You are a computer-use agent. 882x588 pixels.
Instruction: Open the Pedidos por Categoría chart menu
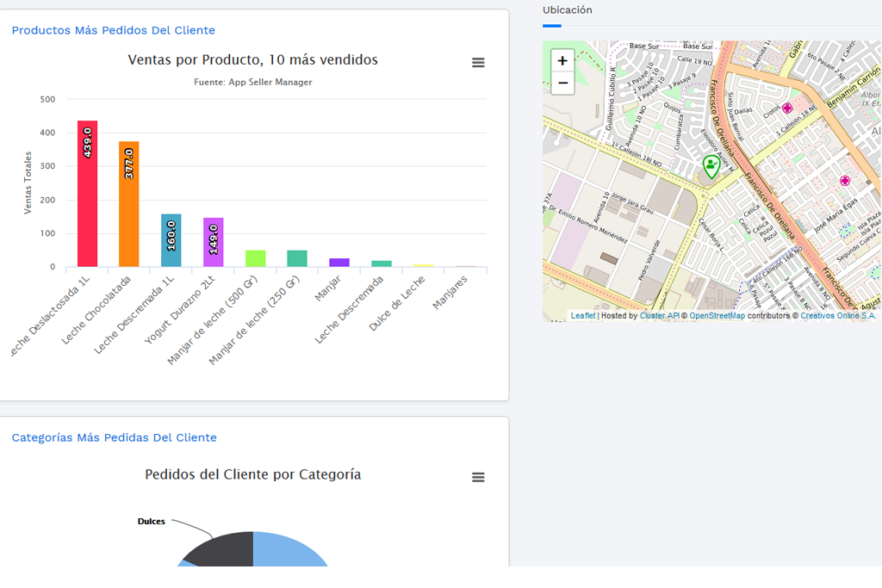click(478, 477)
